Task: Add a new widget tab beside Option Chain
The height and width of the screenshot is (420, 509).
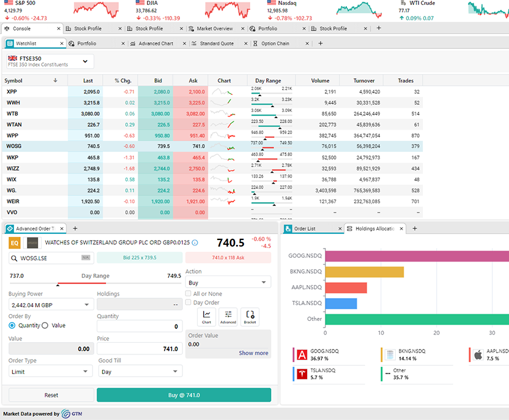Action: (x=321, y=43)
